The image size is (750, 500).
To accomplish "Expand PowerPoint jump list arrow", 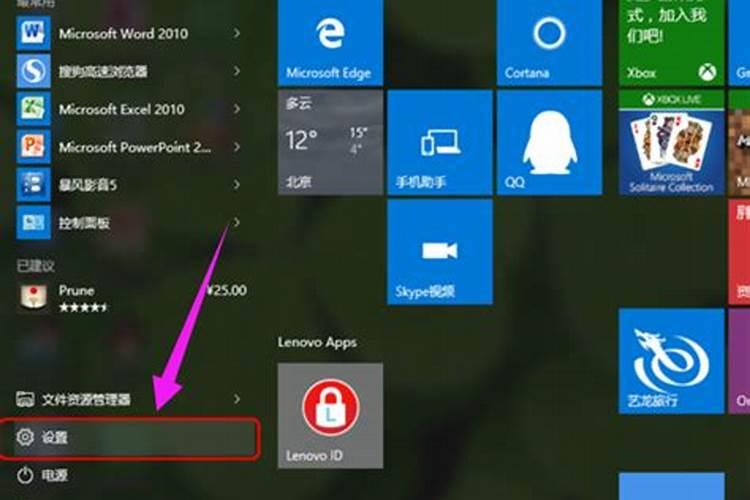I will tap(237, 146).
